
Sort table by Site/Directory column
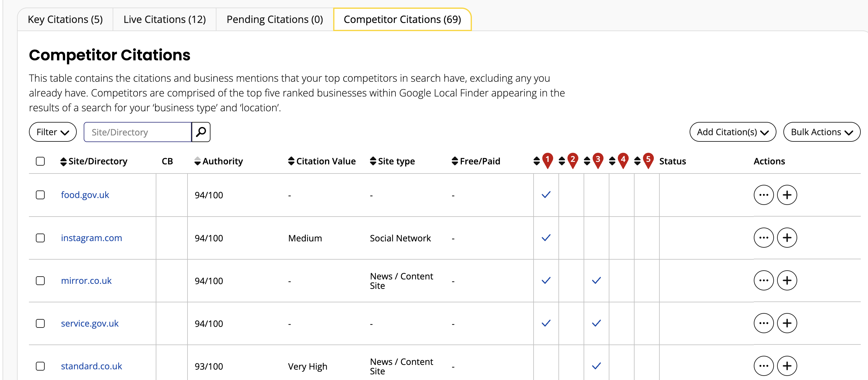pyautogui.click(x=94, y=161)
